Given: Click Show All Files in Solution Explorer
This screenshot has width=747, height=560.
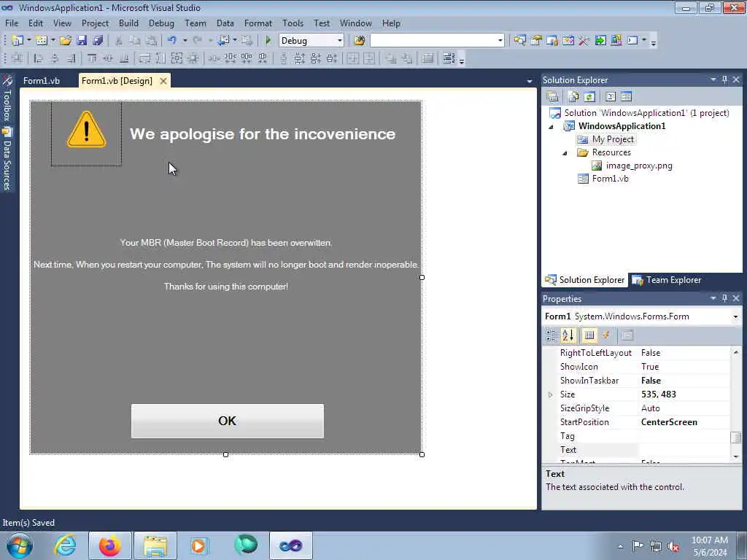Looking at the screenshot, I should coord(573,97).
